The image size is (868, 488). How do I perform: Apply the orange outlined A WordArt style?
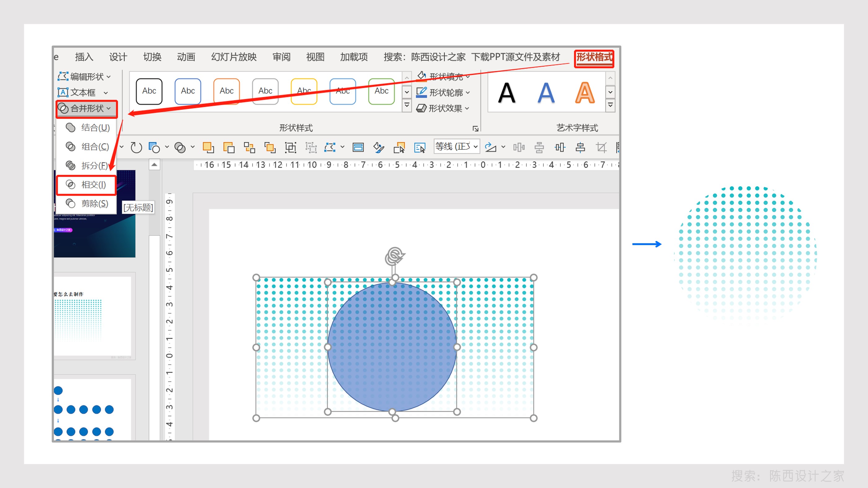[585, 93]
